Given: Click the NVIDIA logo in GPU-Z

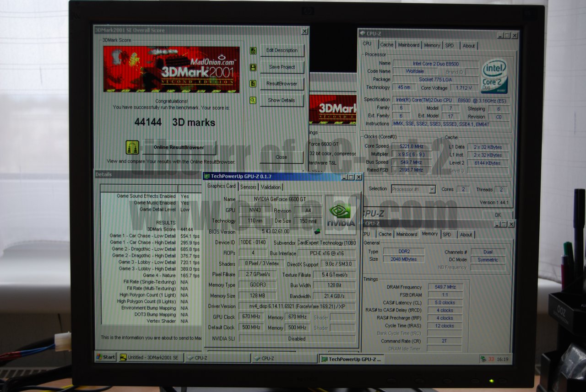Looking at the screenshot, I should [341, 215].
